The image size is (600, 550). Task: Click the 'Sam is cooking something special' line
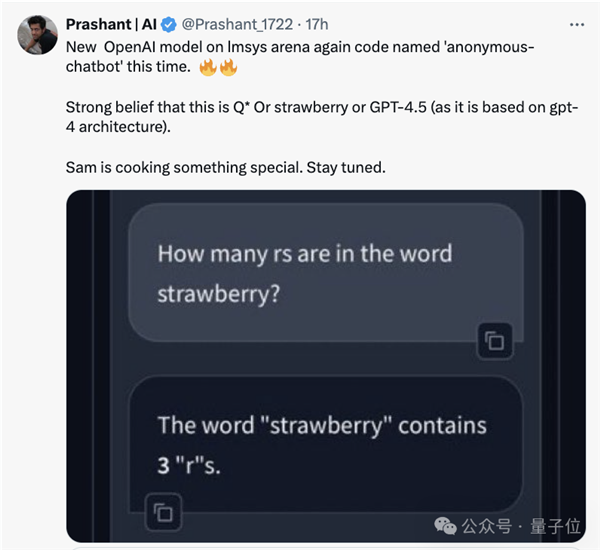pos(225,167)
